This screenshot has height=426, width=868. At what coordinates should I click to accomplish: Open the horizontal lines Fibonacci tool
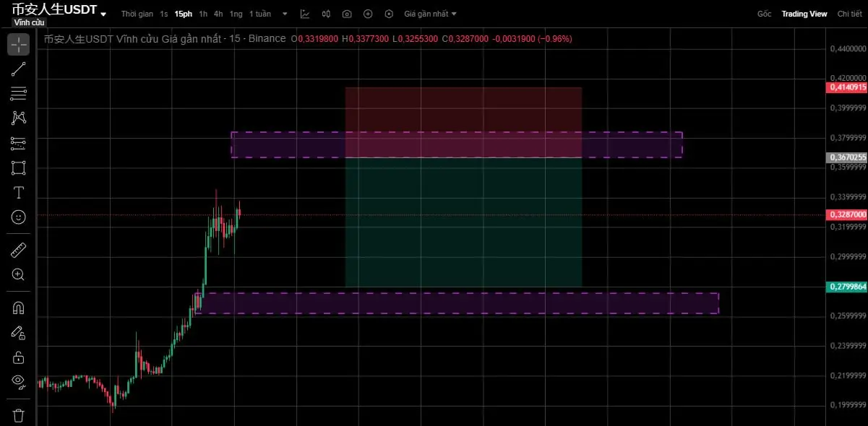[x=19, y=93]
